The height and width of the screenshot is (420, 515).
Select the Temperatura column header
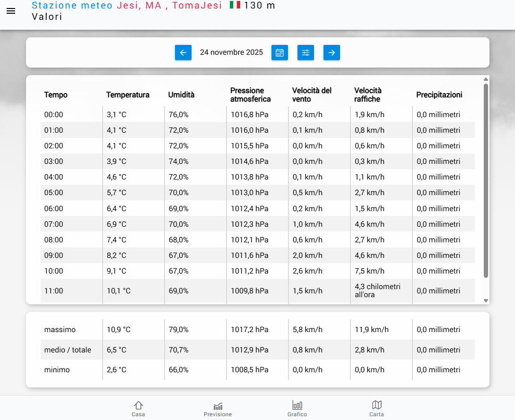click(x=128, y=94)
